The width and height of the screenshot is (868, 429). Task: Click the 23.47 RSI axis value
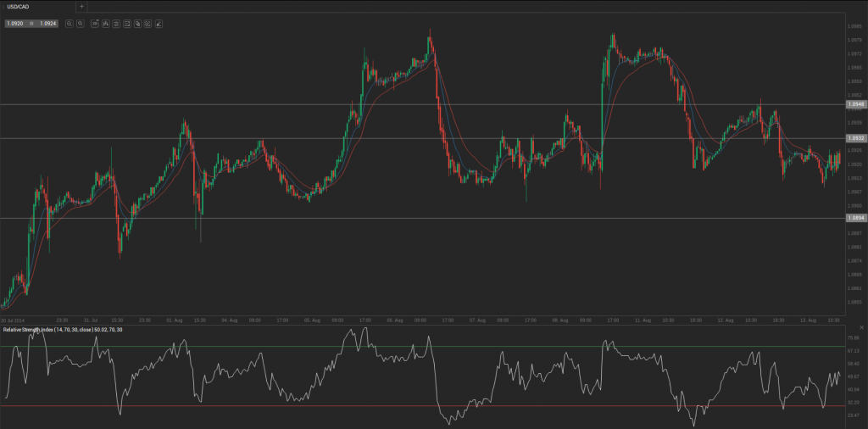853,415
